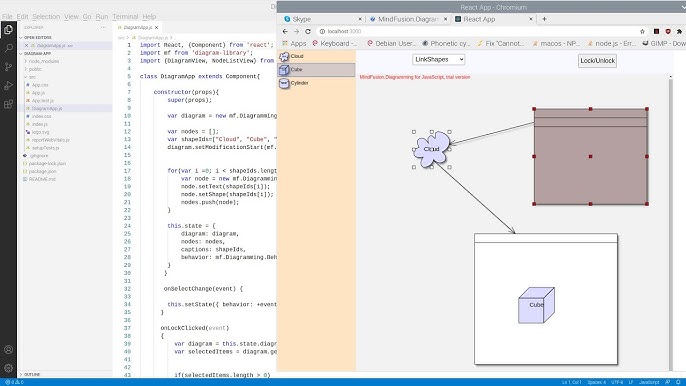Select the Cube shape in node list

(316, 70)
